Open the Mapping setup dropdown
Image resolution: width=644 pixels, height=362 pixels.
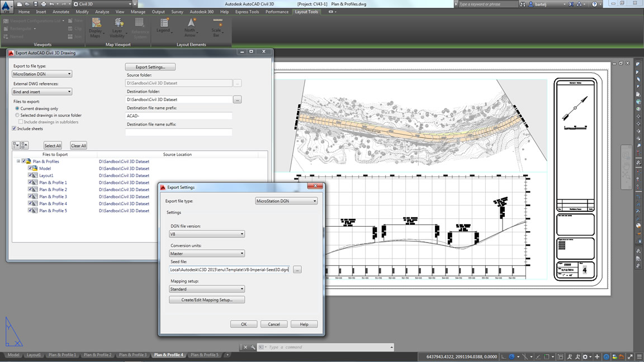(207, 289)
